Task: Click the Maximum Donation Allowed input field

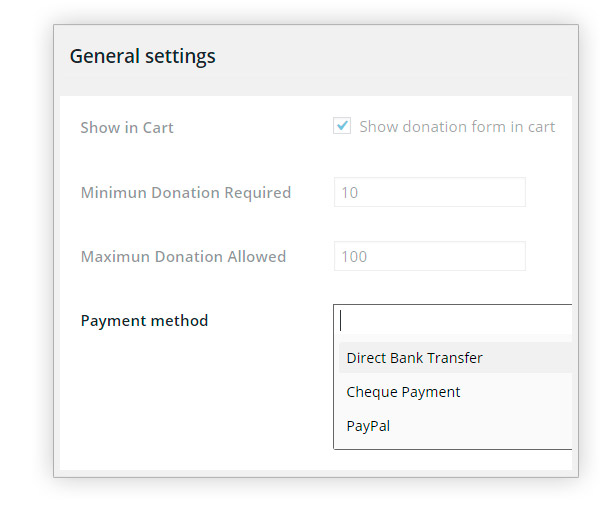Action: (x=429, y=256)
